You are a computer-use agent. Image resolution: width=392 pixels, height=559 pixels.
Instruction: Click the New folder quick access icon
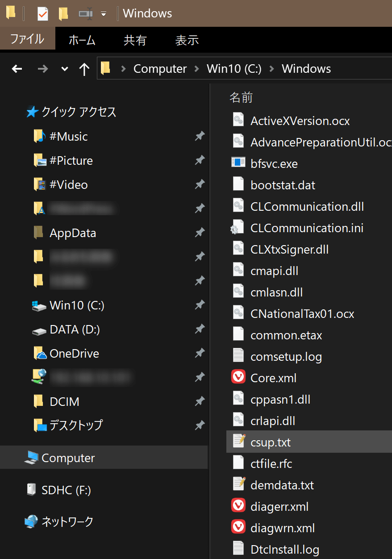tap(63, 13)
